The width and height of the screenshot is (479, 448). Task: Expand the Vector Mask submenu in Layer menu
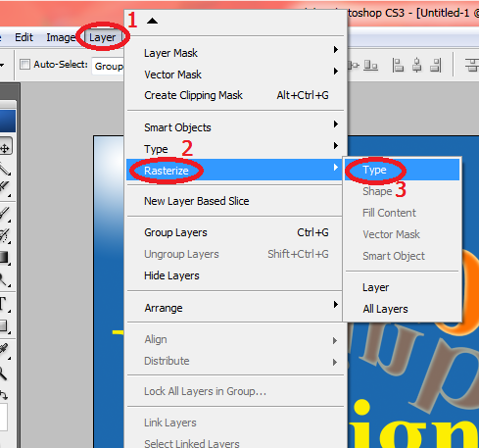click(x=235, y=75)
